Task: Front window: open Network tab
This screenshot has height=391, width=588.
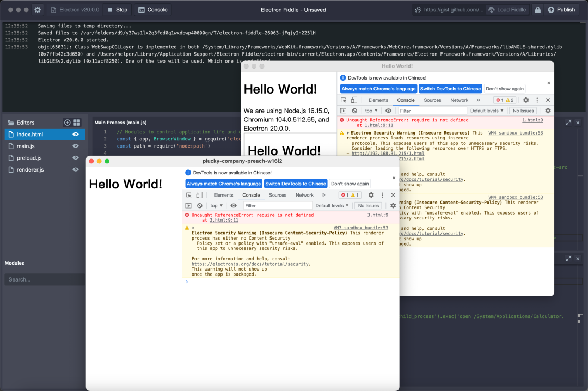Action: [304, 195]
